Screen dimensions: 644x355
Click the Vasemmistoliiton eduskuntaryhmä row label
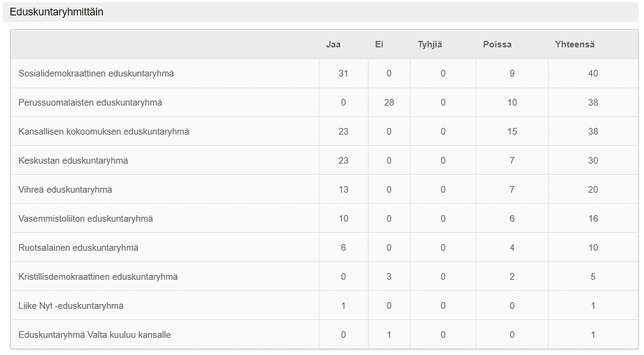86,219
